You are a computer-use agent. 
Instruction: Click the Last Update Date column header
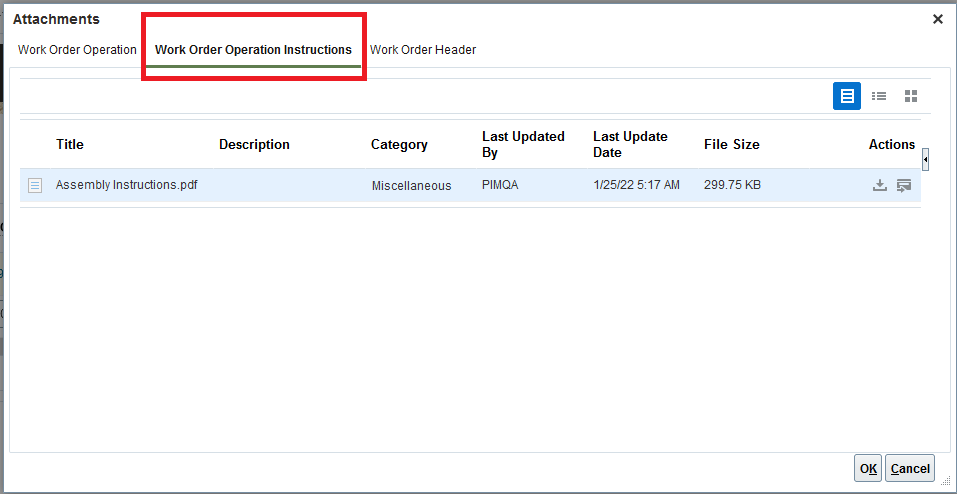tap(630, 145)
